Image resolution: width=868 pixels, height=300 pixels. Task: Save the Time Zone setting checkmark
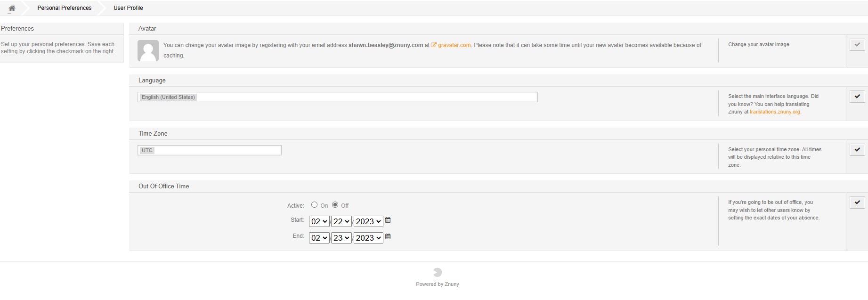coord(857,150)
